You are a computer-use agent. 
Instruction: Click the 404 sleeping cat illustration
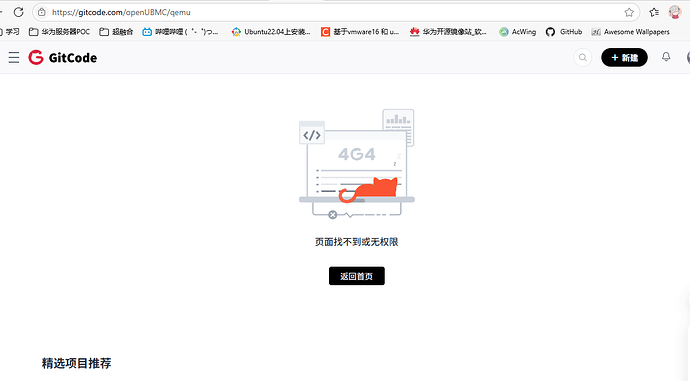tap(357, 164)
